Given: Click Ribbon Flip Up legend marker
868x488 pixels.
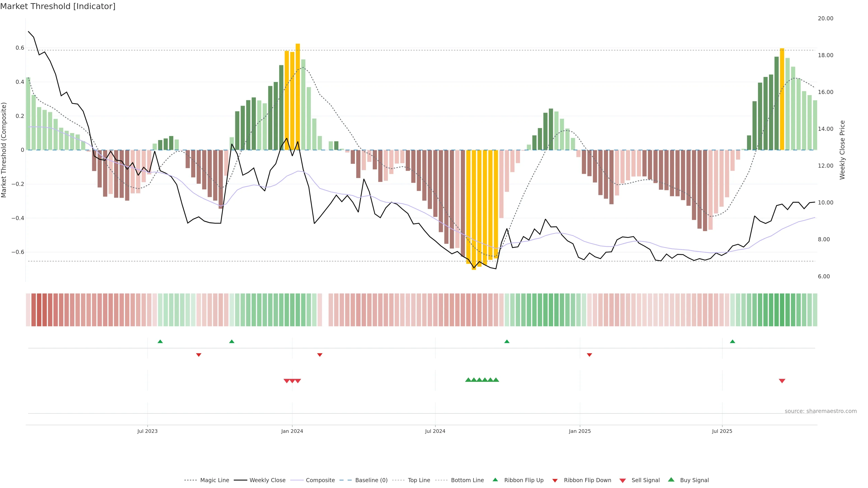Looking at the screenshot, I should point(495,480).
